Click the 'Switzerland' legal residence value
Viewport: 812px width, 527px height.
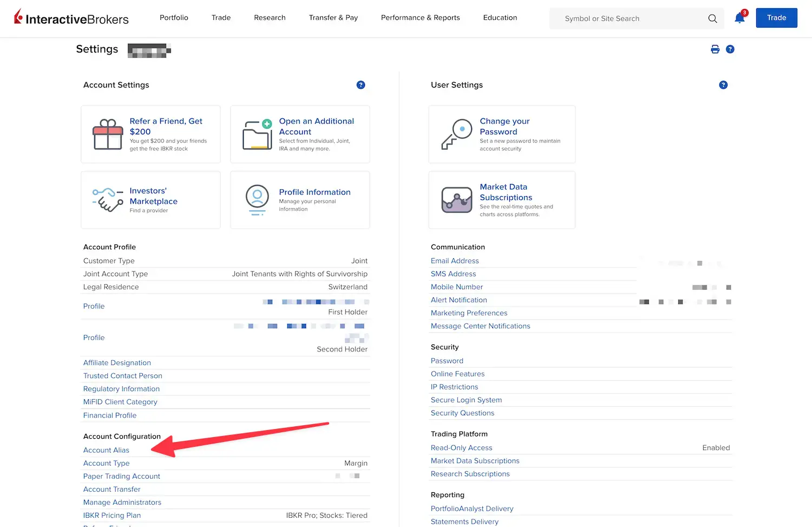click(x=348, y=287)
